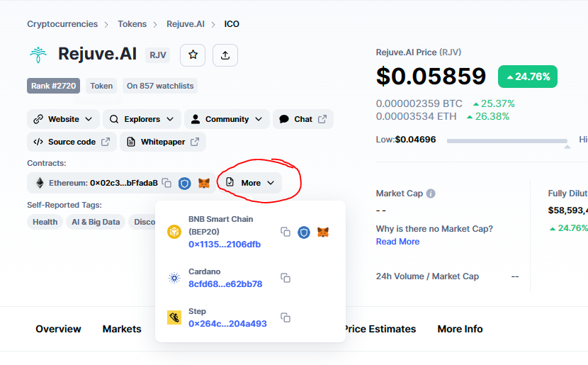
Task: Open the Source code link
Action: [72, 142]
